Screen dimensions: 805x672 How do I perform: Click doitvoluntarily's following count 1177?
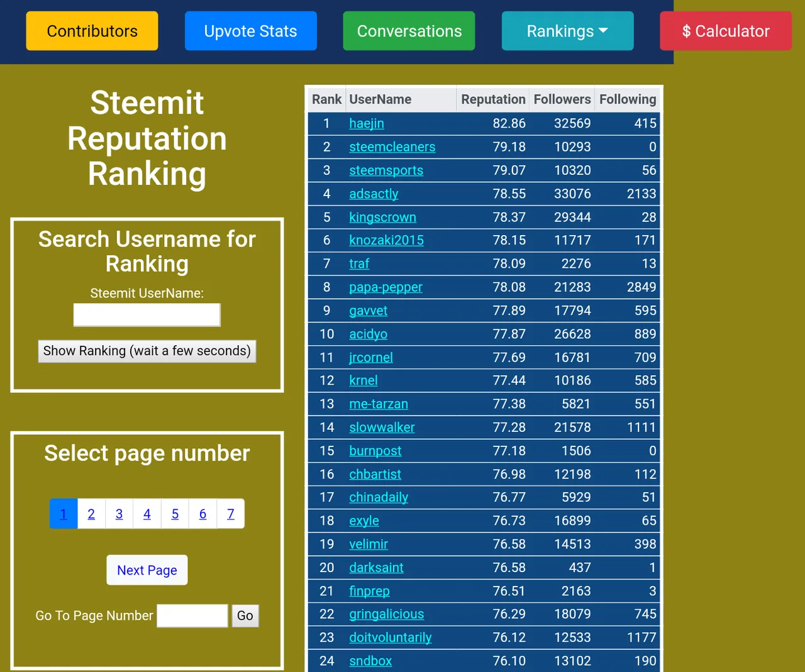click(x=641, y=637)
